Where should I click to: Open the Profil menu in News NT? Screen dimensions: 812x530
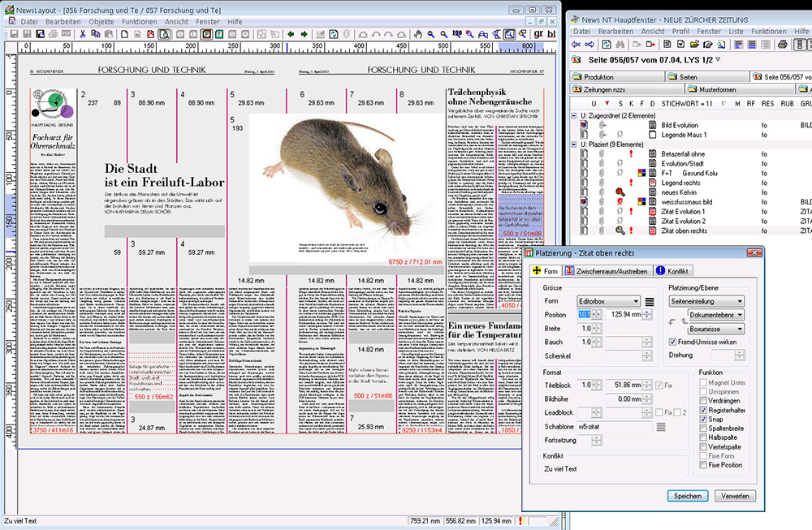click(x=680, y=31)
